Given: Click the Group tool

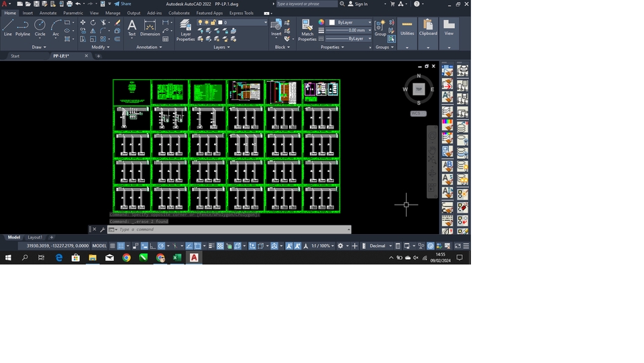Looking at the screenshot, I should (x=380, y=28).
